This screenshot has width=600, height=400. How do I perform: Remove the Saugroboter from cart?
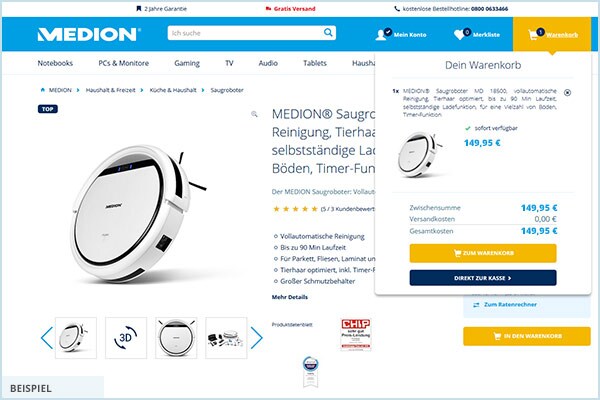point(567,93)
